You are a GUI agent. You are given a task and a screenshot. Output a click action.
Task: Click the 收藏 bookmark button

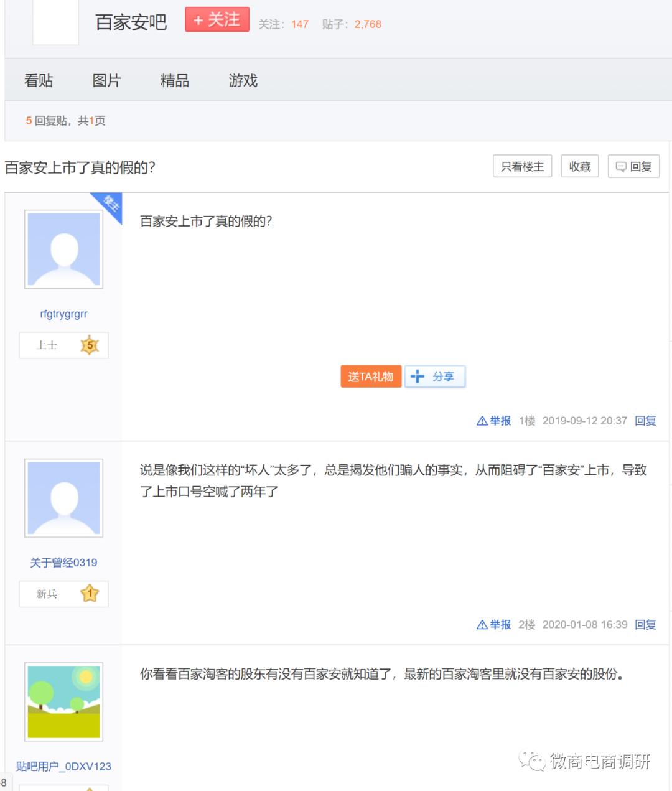point(579,166)
